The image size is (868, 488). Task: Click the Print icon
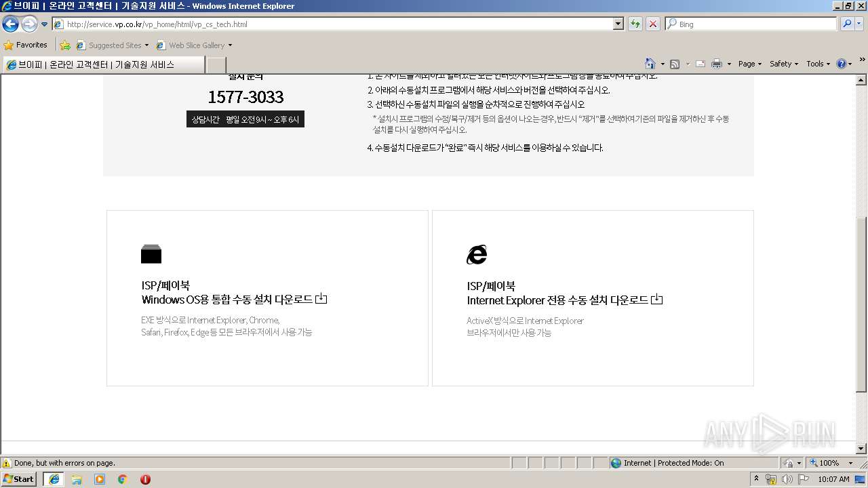coord(717,64)
